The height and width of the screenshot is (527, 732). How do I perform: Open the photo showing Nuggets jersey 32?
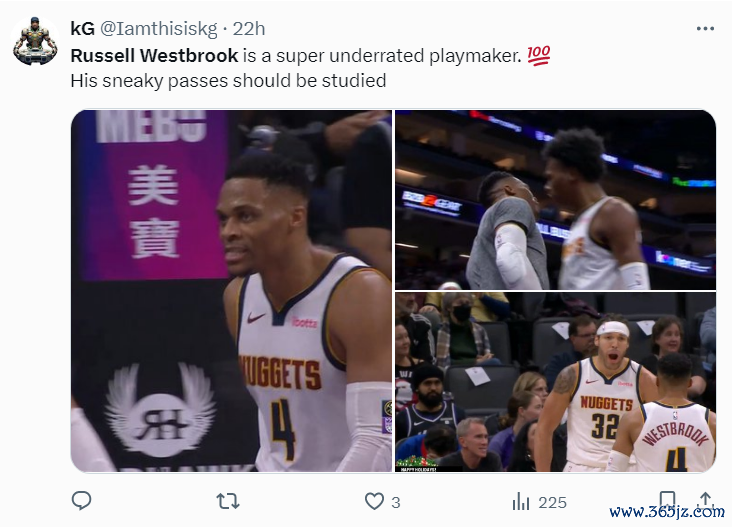tap(556, 382)
